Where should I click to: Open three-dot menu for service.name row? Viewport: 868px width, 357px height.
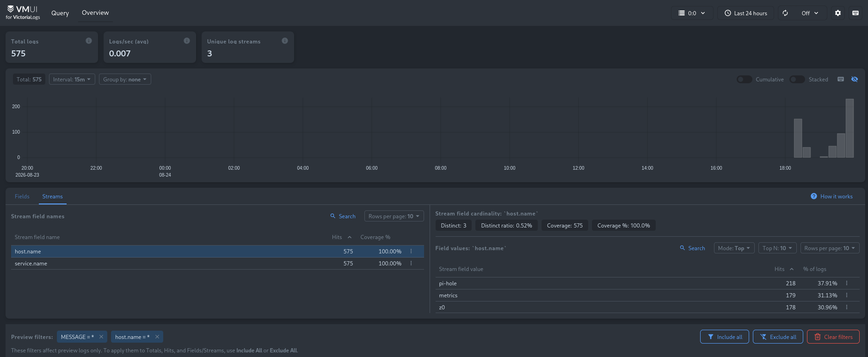411,263
